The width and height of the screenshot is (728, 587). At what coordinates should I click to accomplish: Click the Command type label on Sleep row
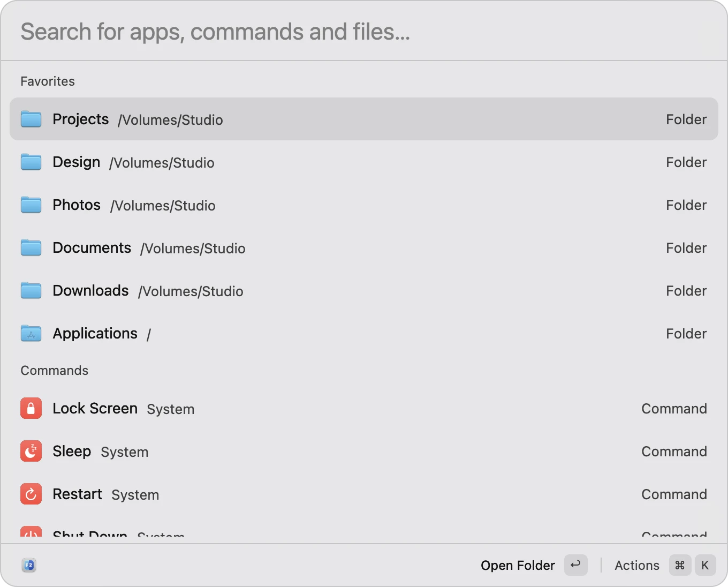click(674, 451)
